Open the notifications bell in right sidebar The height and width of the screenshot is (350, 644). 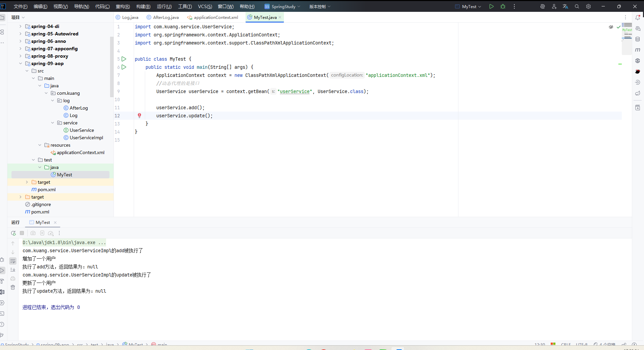638,18
